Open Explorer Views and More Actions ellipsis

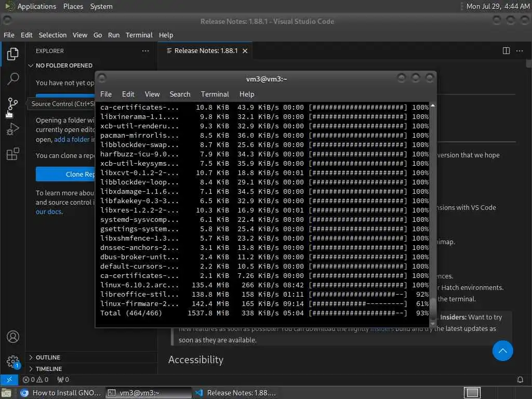tap(145, 51)
